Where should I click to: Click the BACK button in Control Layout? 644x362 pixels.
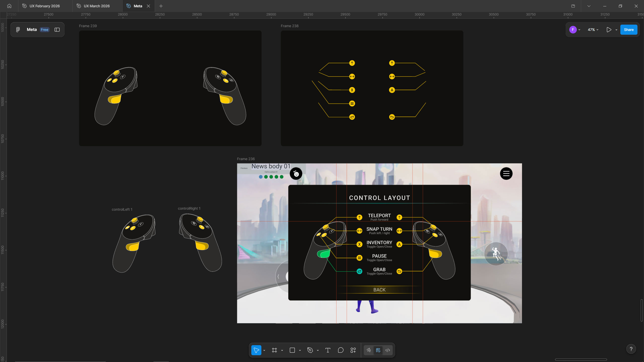click(379, 290)
